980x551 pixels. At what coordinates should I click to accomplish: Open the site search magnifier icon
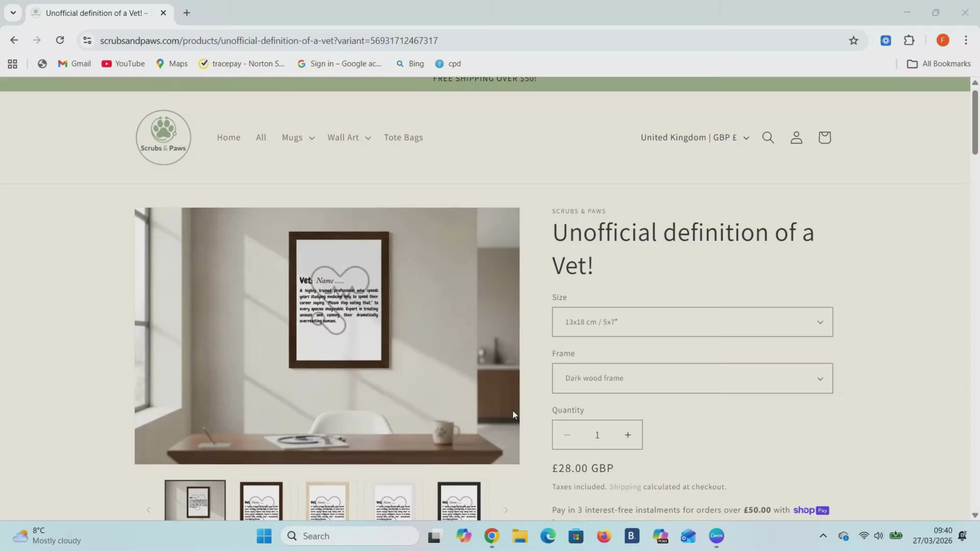click(x=768, y=137)
